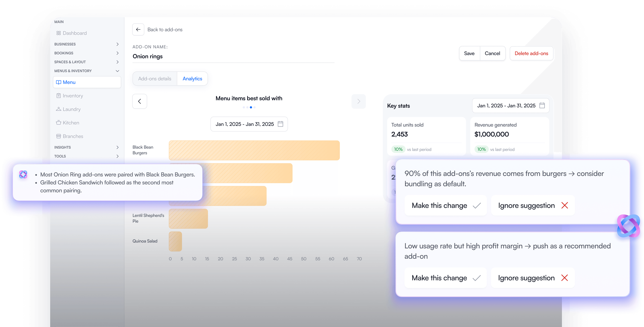Screen dimensions: 644x327
Task: Collapse the MENUS & INVENTORY section
Action: pyautogui.click(x=87, y=71)
